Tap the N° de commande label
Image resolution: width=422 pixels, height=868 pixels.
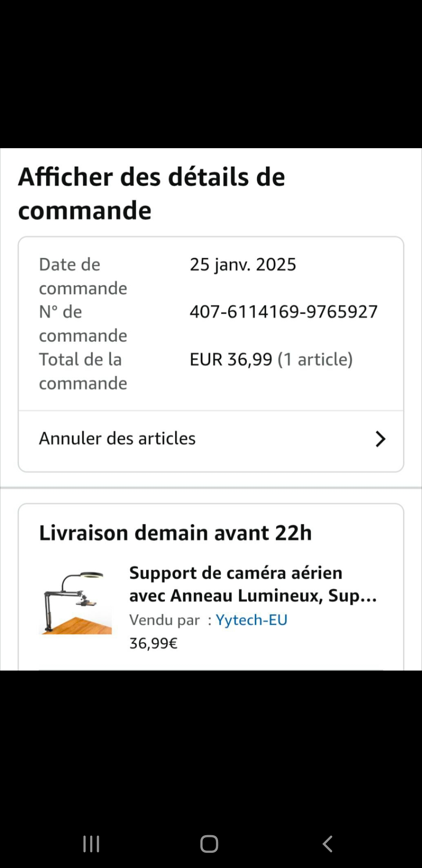pos(83,323)
